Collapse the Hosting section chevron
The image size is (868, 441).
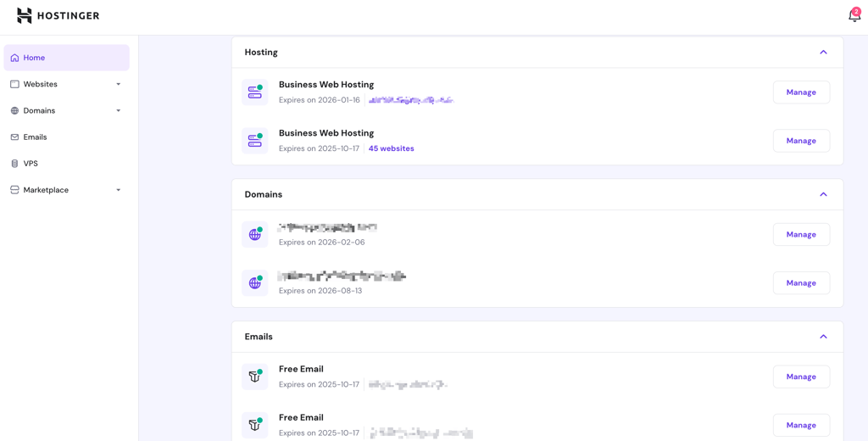823,52
